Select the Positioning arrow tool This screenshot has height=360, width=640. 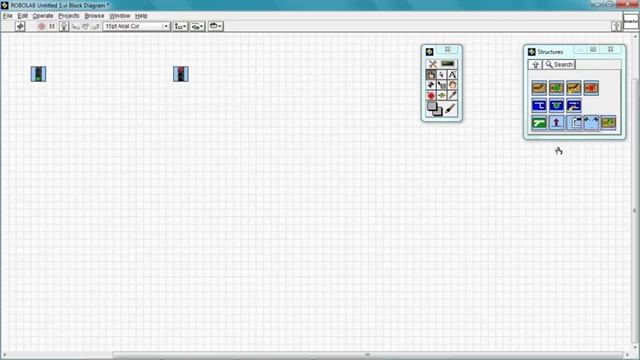pyautogui.click(x=442, y=75)
